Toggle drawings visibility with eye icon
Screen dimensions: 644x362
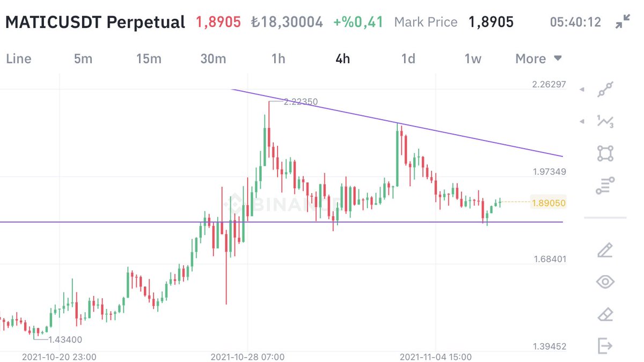pyautogui.click(x=605, y=282)
